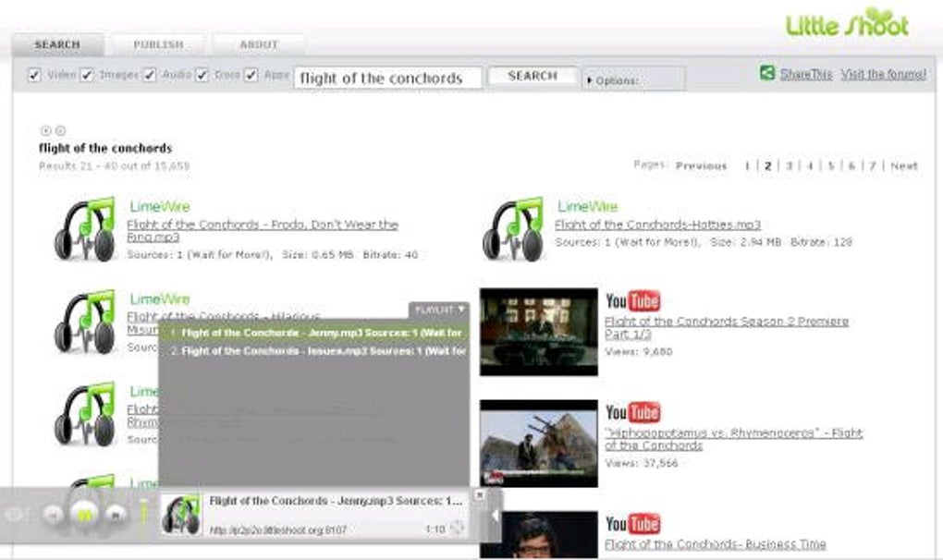Click headphones icon for Hotties.mp3 result

pos(513,229)
